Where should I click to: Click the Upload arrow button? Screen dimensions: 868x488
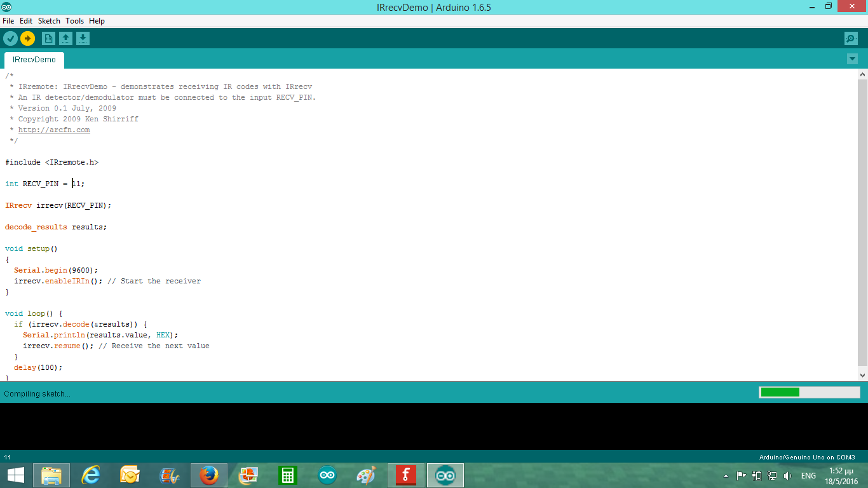[x=27, y=39]
